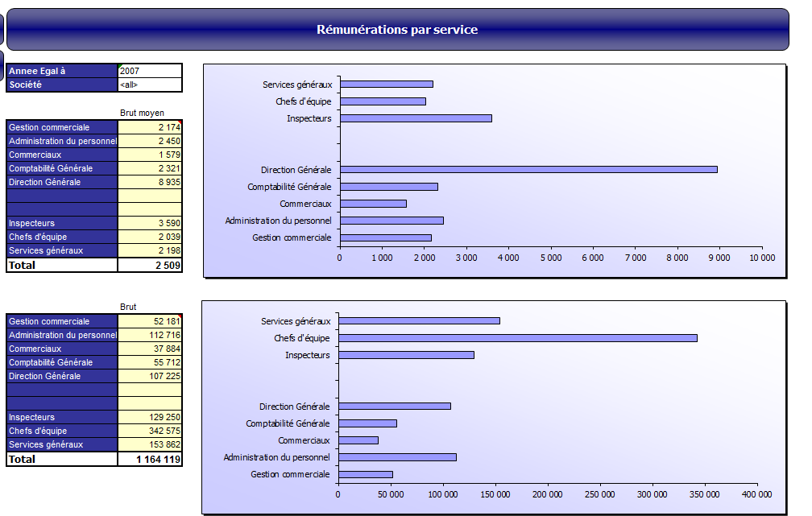Click the Commerciaux value 1 579
Viewport: 812px width, 516px height.
pos(150,155)
